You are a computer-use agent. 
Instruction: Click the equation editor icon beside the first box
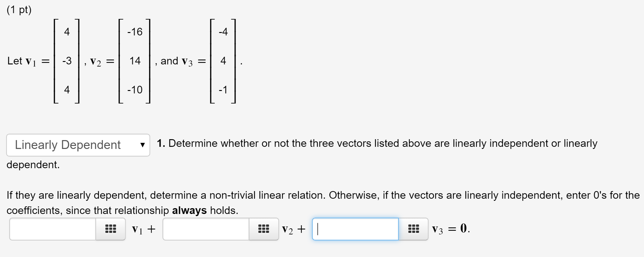click(110, 229)
